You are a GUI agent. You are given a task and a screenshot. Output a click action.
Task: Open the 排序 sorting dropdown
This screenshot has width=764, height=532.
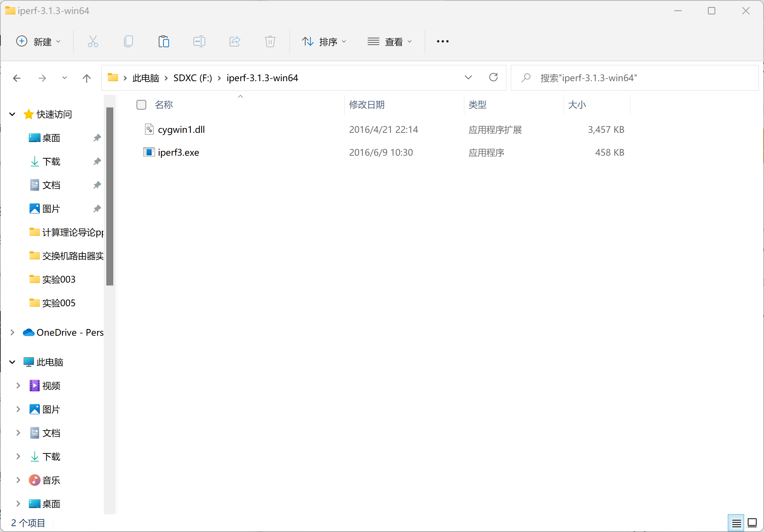point(325,41)
